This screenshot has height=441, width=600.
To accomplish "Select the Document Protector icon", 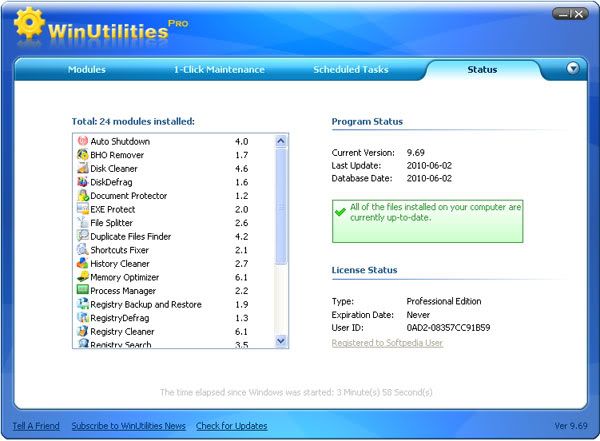I will coord(83,195).
